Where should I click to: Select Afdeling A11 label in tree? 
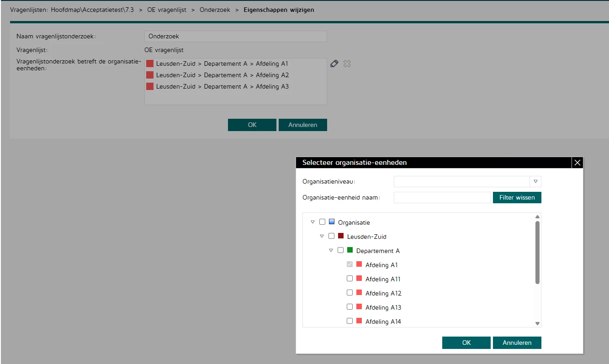pos(383,279)
